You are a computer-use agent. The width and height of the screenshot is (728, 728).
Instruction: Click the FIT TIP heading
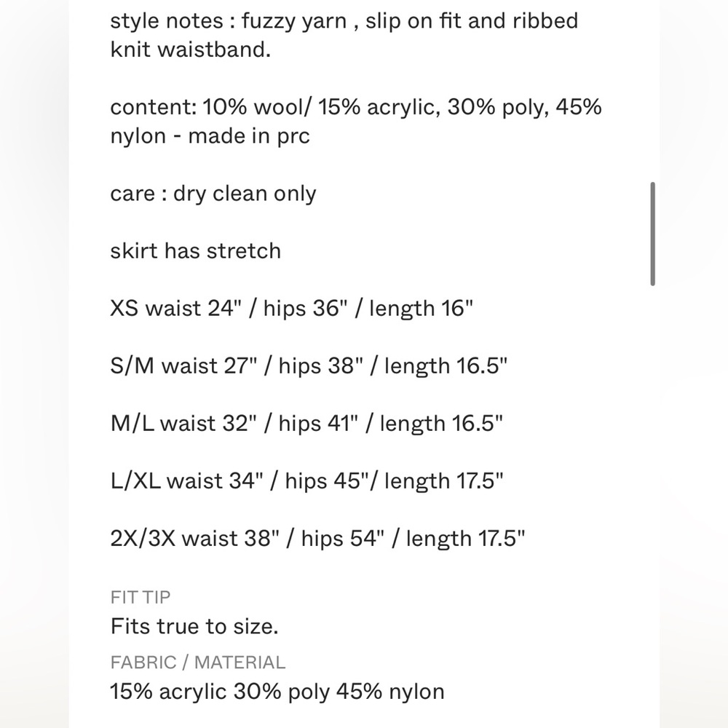[x=141, y=598]
